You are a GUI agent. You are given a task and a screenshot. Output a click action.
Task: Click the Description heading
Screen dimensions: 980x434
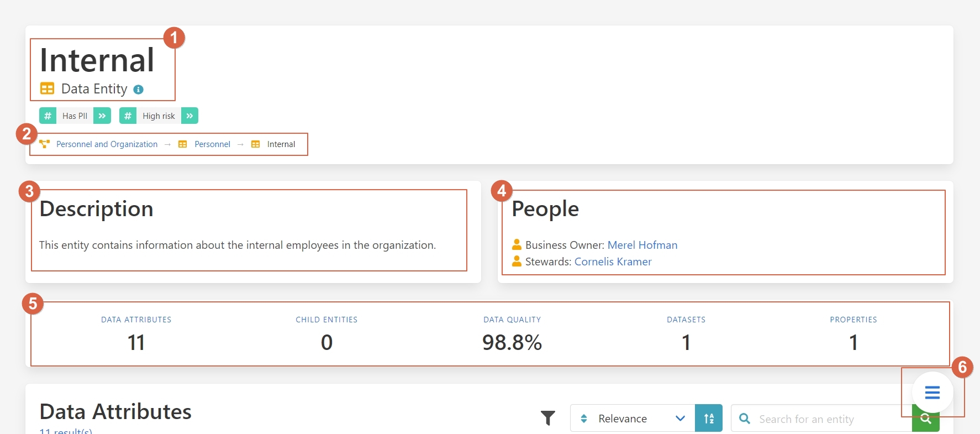pyautogui.click(x=96, y=209)
